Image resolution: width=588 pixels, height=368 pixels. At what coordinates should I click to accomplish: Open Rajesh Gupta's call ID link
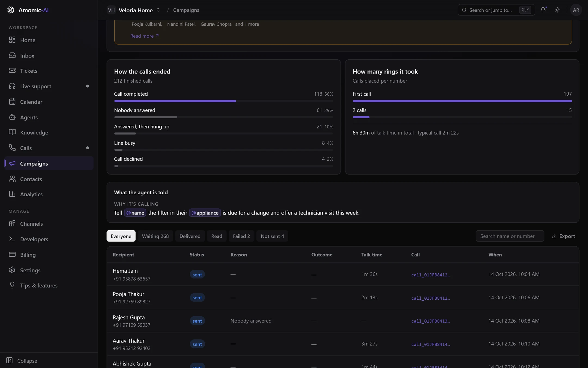[x=430, y=321]
